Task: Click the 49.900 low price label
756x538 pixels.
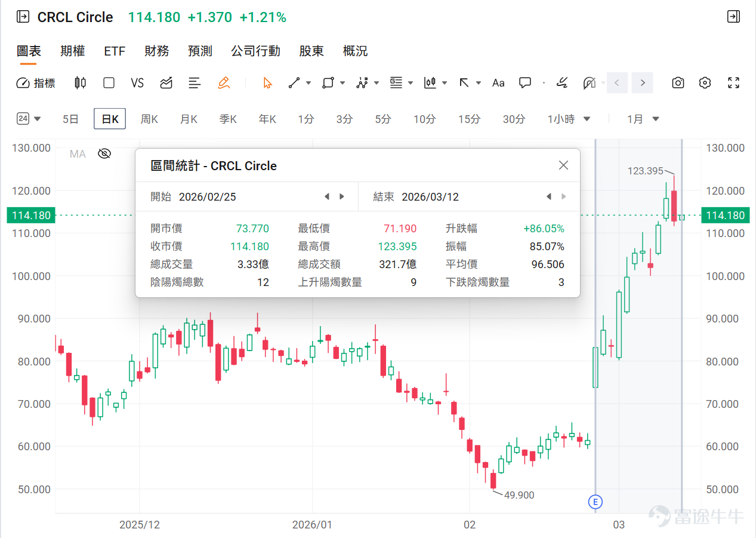Action: [519, 495]
